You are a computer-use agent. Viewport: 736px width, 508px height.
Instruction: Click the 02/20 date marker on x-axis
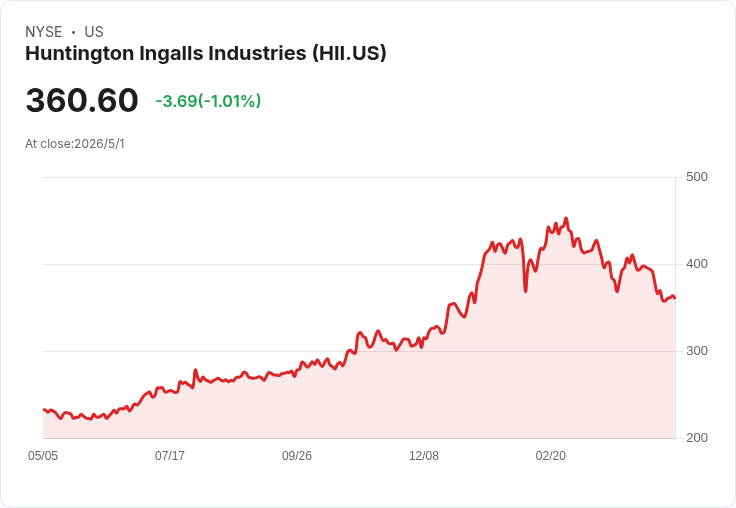pyautogui.click(x=551, y=456)
